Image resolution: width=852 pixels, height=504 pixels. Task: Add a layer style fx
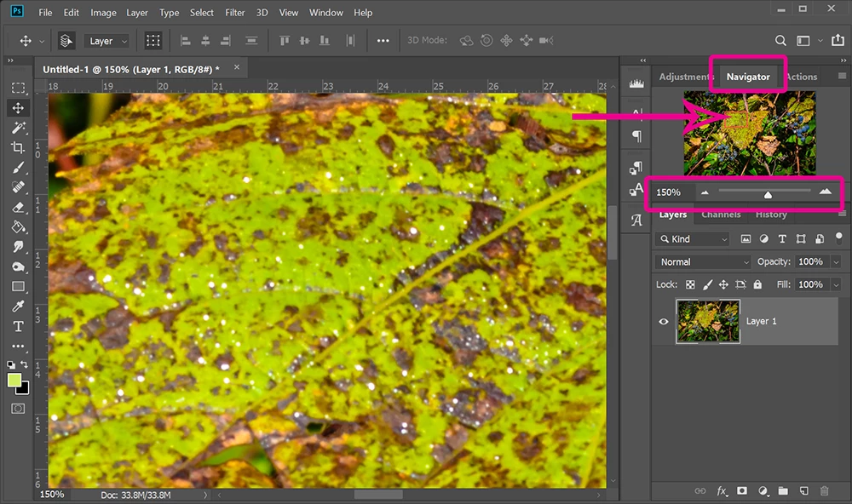(x=721, y=491)
